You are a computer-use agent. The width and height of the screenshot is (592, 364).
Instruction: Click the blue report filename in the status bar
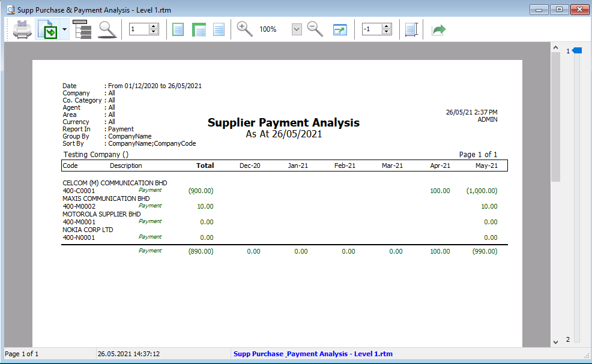click(x=312, y=354)
